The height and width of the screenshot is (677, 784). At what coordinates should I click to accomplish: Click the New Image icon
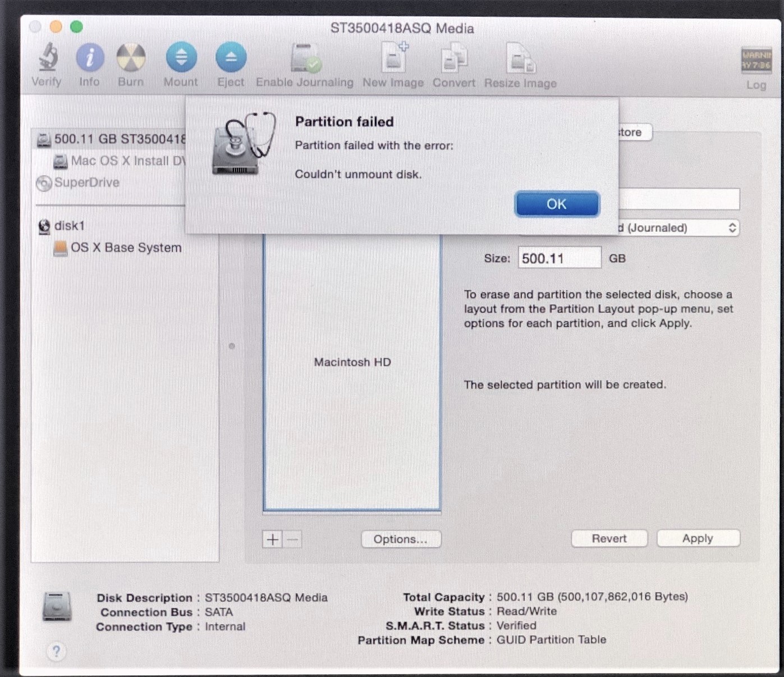(x=394, y=57)
